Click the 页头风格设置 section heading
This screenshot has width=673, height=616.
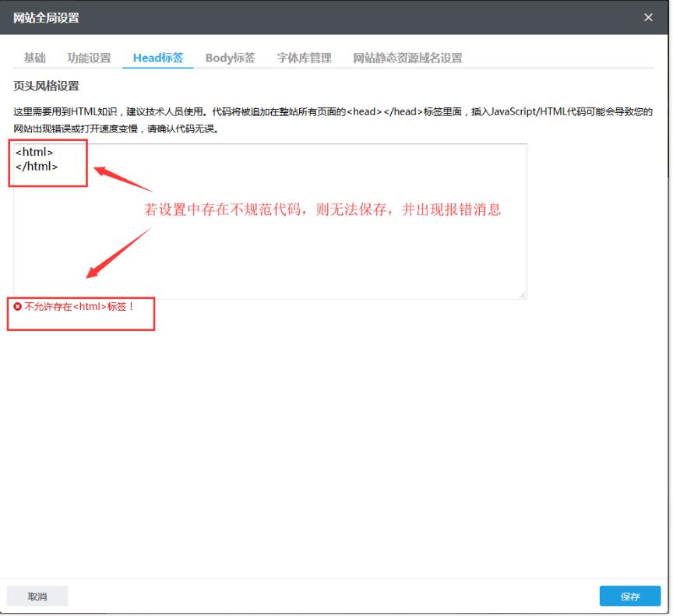pyautogui.click(x=46, y=86)
